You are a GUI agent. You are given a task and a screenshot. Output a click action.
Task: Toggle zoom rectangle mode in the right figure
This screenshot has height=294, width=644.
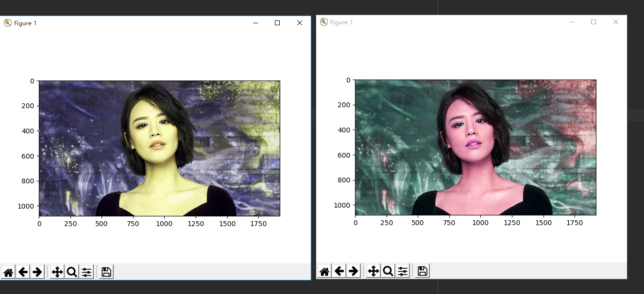[x=387, y=271]
